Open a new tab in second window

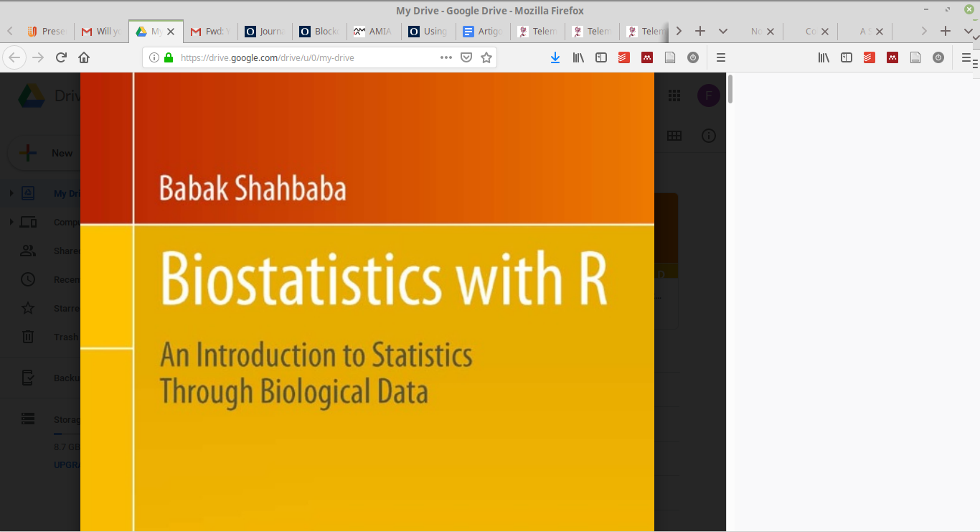(946, 32)
